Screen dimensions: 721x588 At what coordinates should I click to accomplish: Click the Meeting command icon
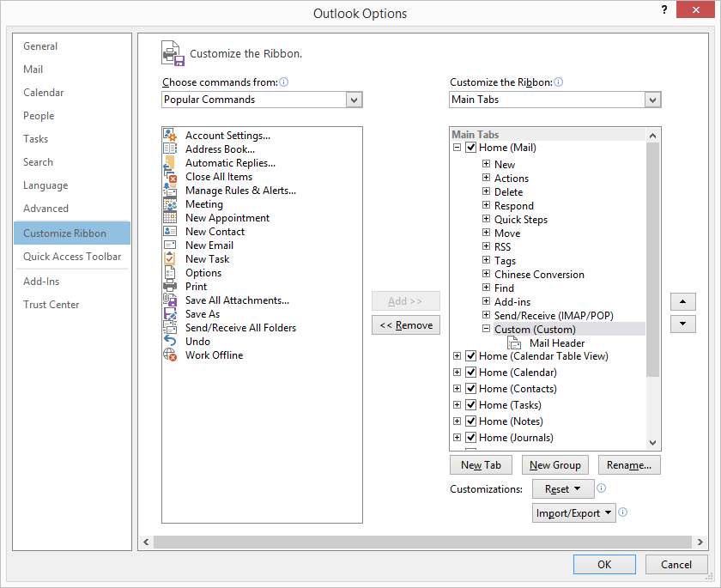coord(169,203)
